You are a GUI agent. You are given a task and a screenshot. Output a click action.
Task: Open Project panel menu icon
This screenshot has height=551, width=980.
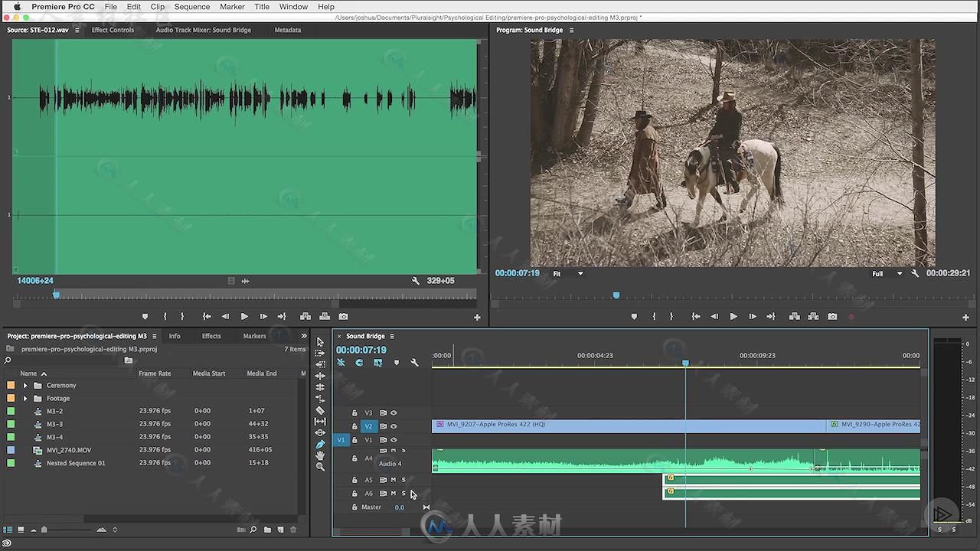[155, 336]
